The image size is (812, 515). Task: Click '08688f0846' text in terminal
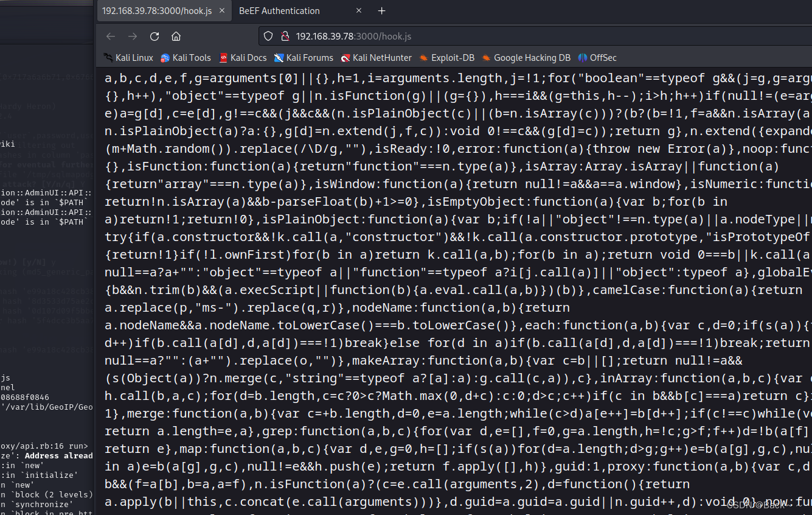click(25, 397)
